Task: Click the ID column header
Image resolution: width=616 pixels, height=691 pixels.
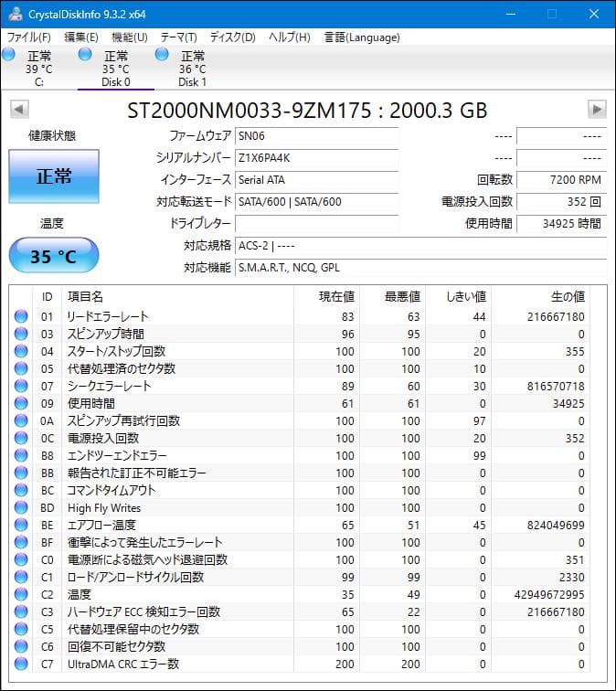Action: pos(48,296)
